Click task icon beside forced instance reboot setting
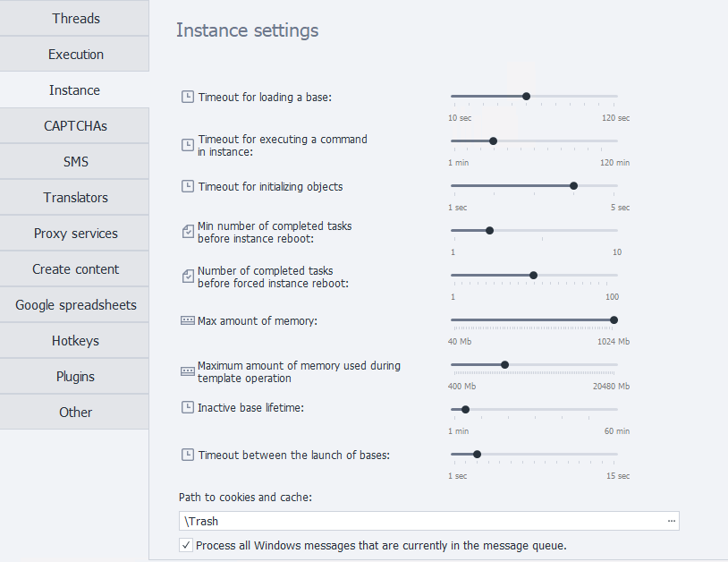This screenshot has height=562, width=728. point(188,277)
